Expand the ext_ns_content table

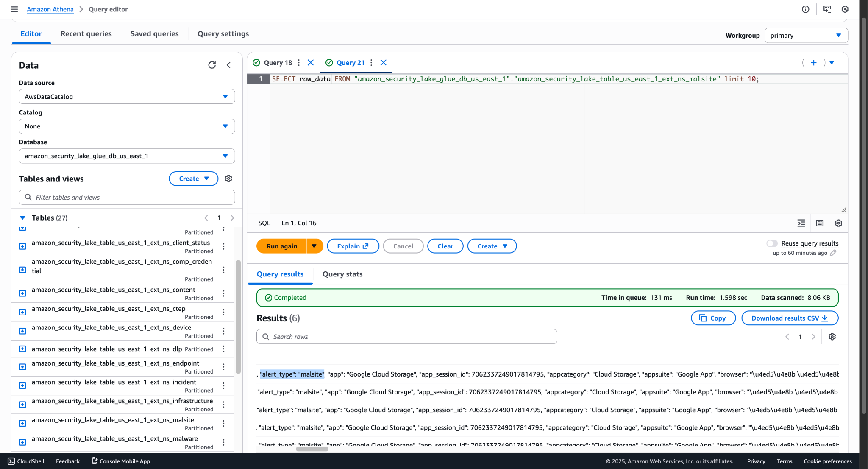click(23, 293)
